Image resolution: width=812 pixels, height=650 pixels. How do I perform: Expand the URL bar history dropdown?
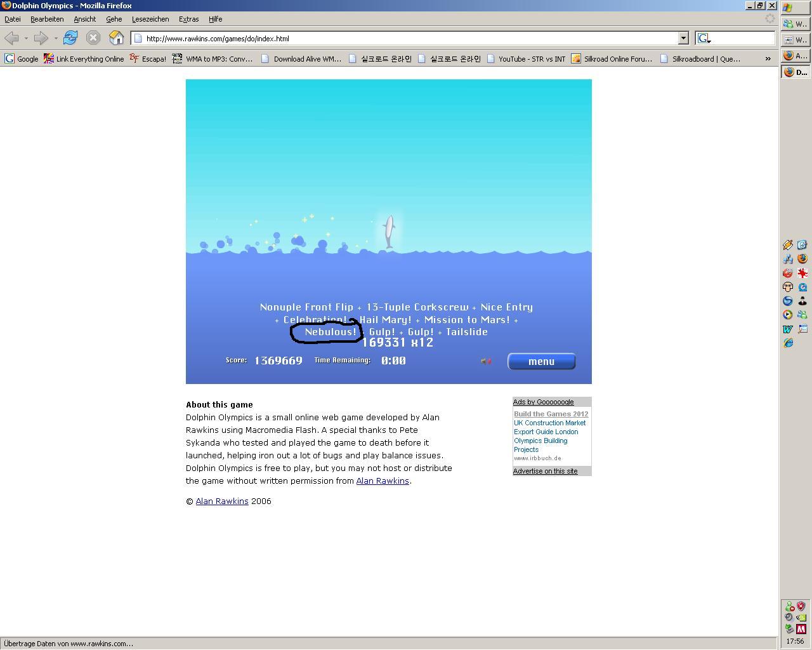[x=683, y=38]
